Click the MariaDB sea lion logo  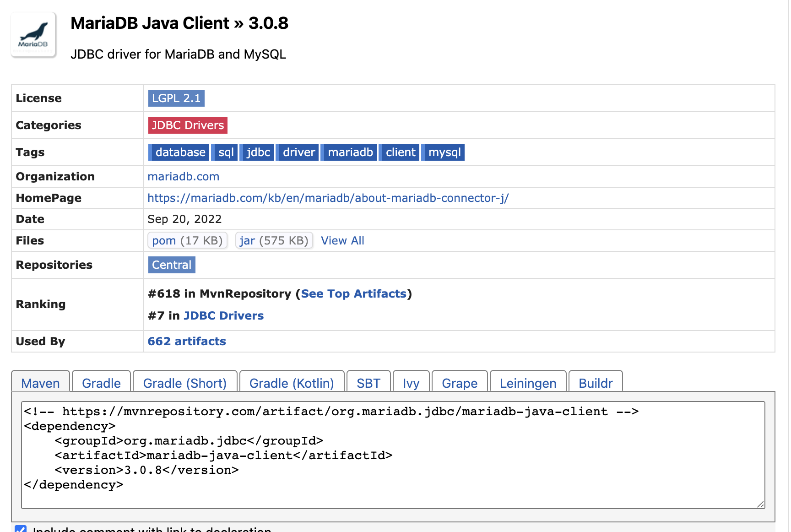(33, 35)
